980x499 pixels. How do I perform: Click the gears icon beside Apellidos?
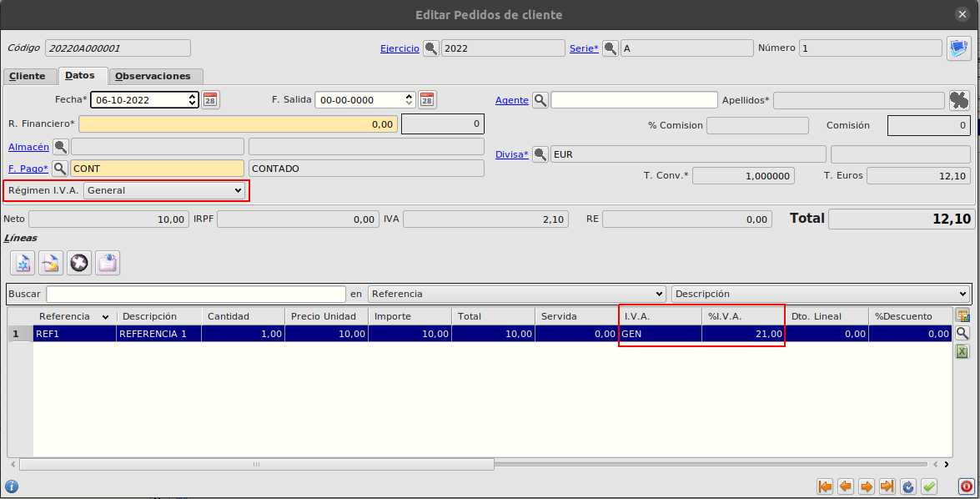coord(959,100)
